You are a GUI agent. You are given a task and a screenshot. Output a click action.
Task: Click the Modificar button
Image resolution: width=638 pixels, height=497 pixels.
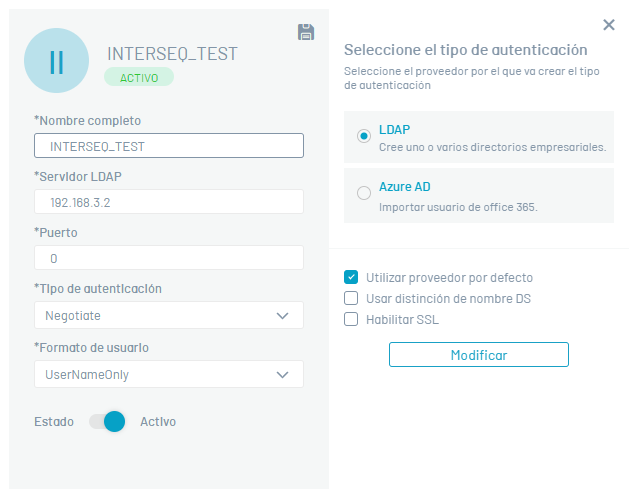tap(478, 355)
